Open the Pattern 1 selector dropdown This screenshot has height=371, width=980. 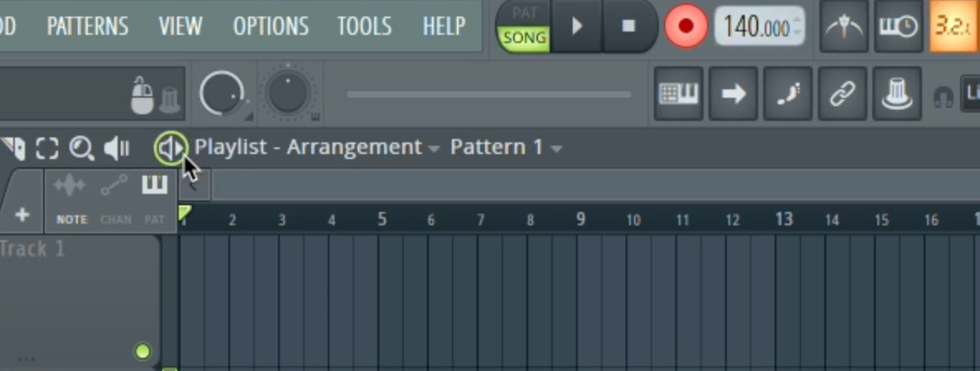tap(556, 148)
